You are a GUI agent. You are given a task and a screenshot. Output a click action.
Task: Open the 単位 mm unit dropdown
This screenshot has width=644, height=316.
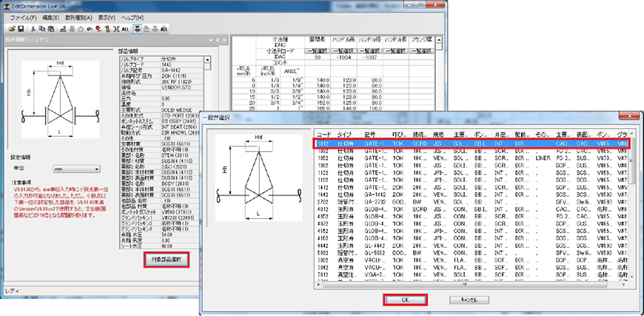click(x=76, y=169)
